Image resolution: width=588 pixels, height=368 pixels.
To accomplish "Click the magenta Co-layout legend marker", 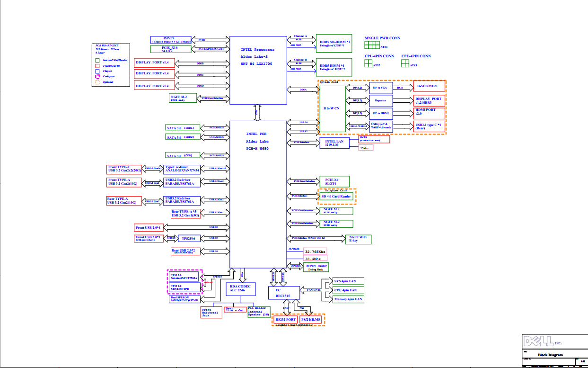I will 97,76.
